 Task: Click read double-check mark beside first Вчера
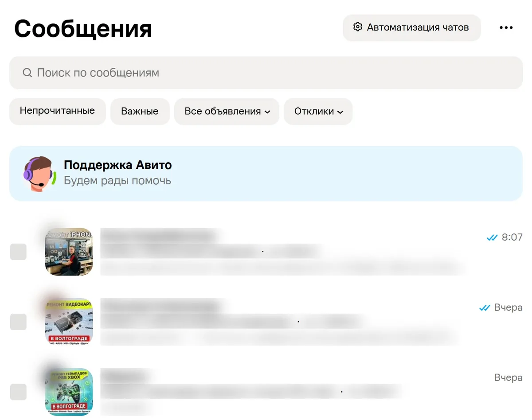485,307
